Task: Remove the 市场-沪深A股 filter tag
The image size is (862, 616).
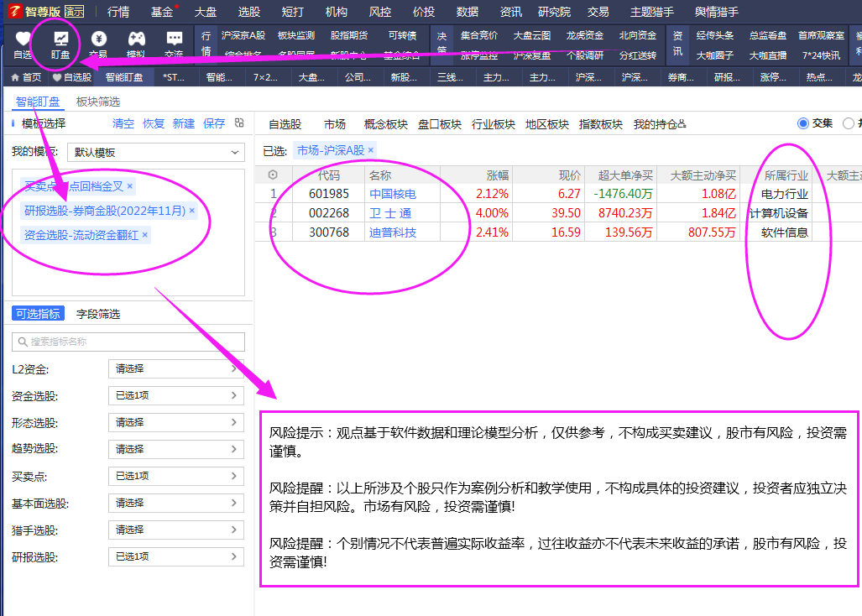Action: (x=371, y=150)
